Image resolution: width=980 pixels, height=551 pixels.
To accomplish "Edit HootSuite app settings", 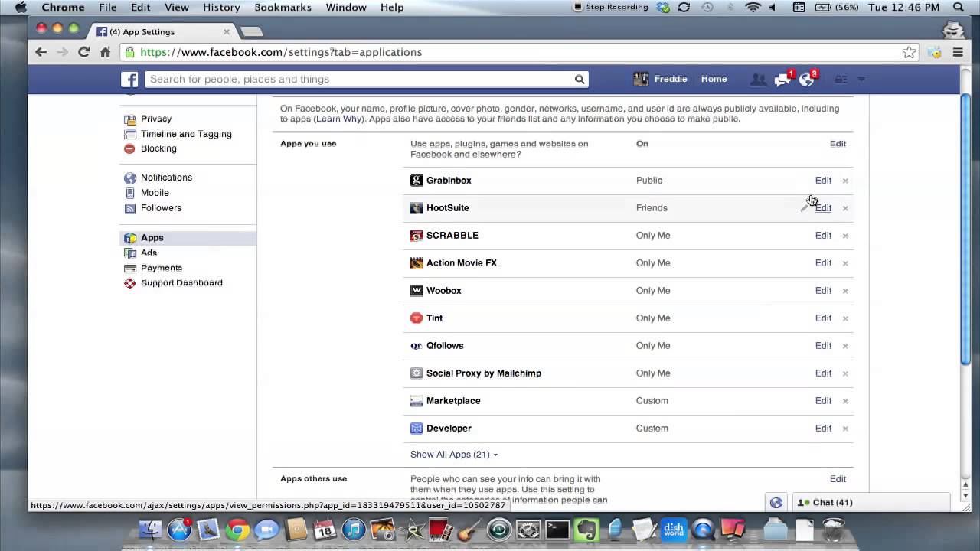I will pyautogui.click(x=823, y=208).
